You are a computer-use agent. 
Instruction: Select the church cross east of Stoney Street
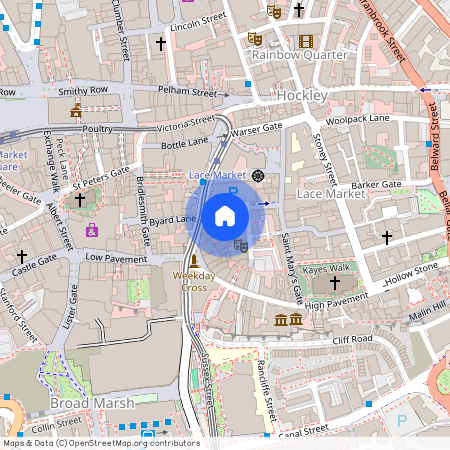[387, 238]
